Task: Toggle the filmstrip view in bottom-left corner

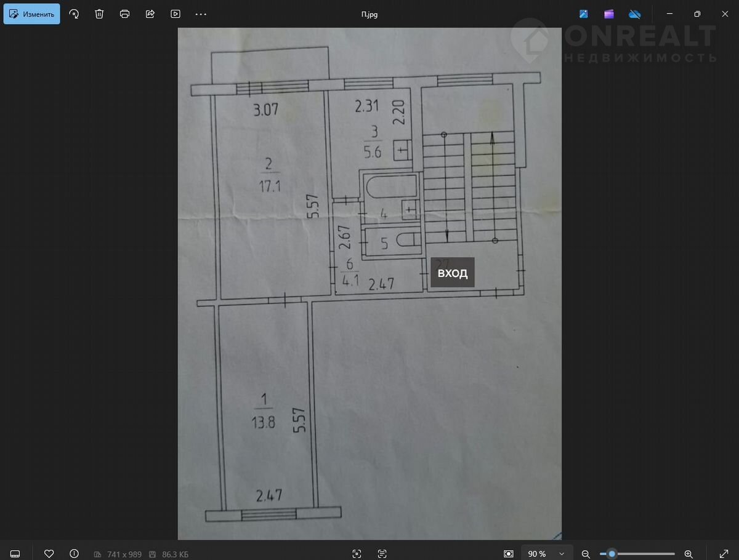Action: 15,554
